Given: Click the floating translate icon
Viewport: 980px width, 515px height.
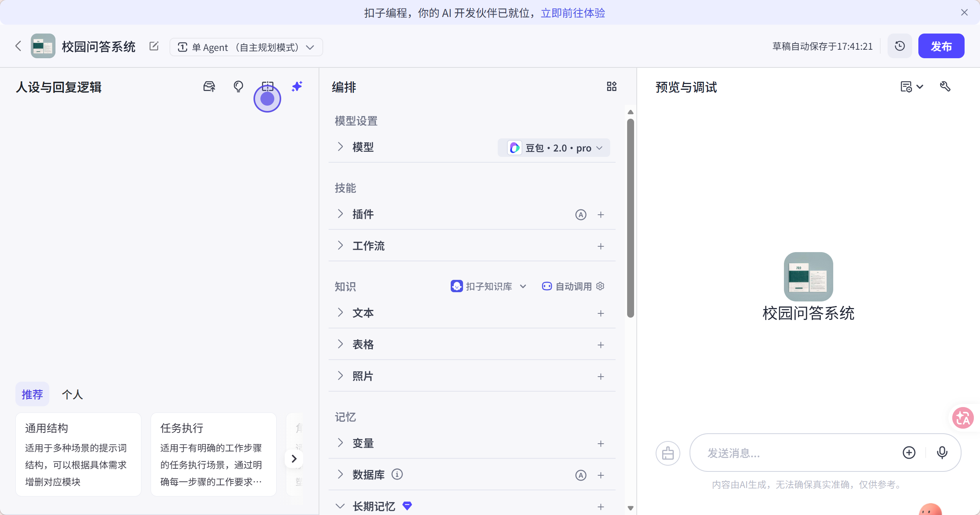Looking at the screenshot, I should point(963,418).
